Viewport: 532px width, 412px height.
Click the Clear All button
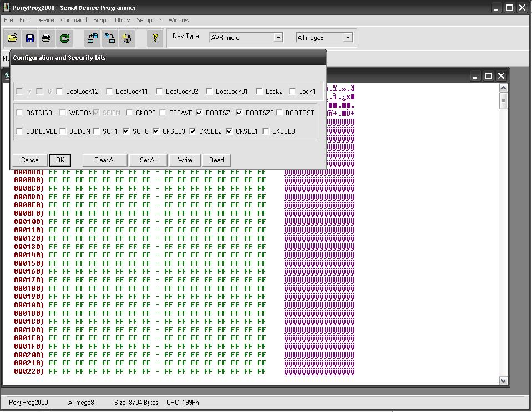(105, 160)
